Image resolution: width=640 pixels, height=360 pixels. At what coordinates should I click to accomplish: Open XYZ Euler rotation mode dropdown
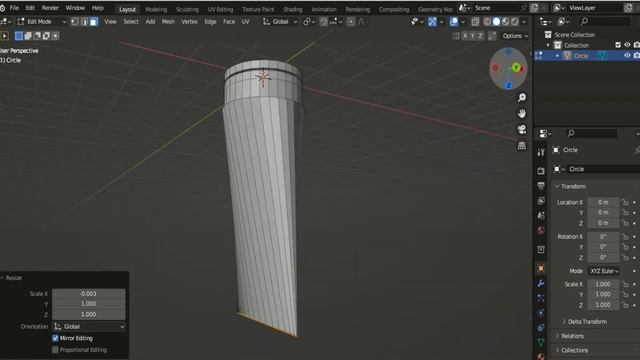(x=604, y=271)
